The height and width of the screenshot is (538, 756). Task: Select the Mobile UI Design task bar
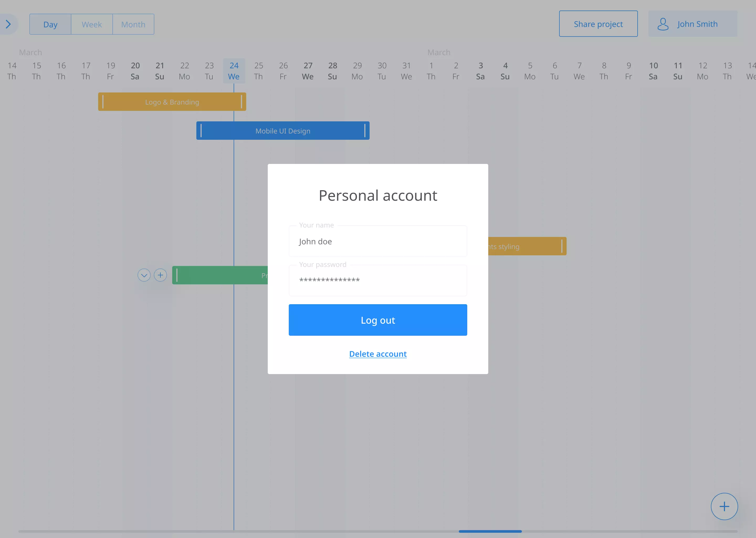click(283, 131)
